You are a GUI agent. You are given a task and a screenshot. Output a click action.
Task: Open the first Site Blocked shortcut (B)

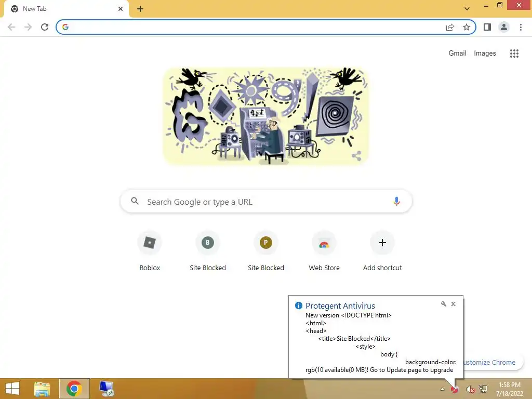pos(208,251)
